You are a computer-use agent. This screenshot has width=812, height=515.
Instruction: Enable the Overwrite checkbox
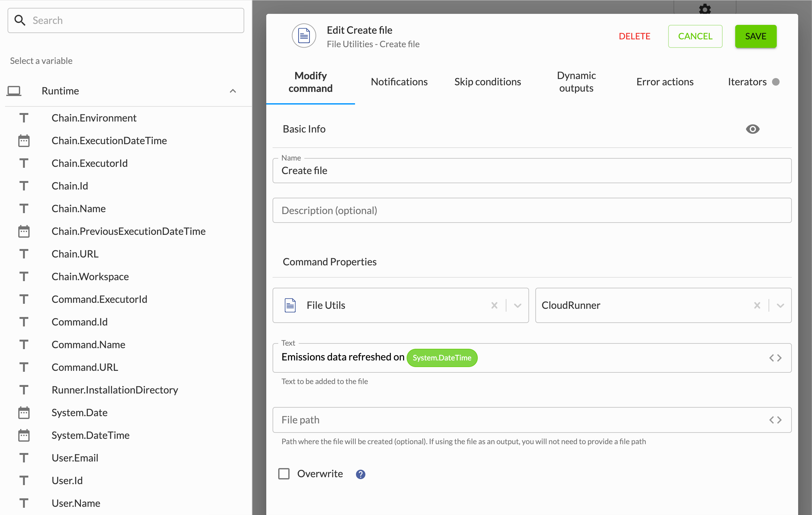(284, 473)
